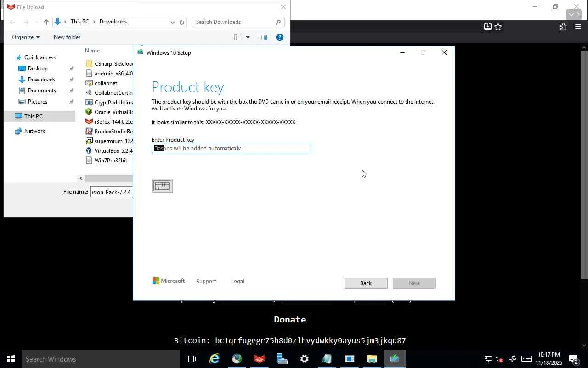
Task: Open the Action Center notifications icon
Action: 573,359
